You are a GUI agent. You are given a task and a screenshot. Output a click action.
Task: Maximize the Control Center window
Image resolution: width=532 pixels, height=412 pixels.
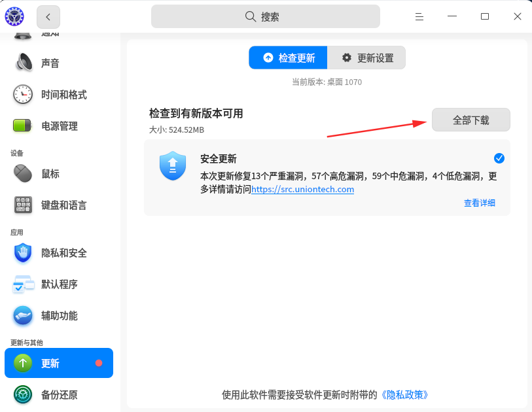[485, 16]
